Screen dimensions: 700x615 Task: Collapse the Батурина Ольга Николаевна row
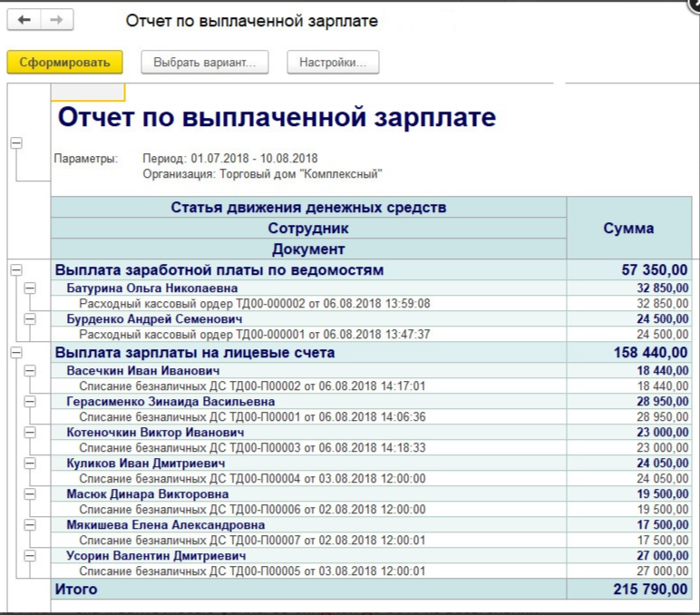pyautogui.click(x=30, y=288)
